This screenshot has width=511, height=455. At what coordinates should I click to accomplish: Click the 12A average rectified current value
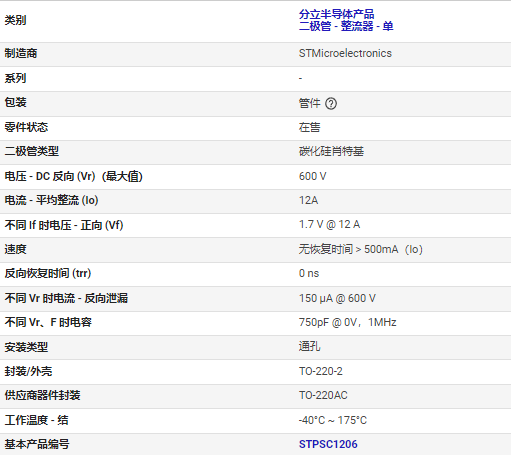pos(308,200)
